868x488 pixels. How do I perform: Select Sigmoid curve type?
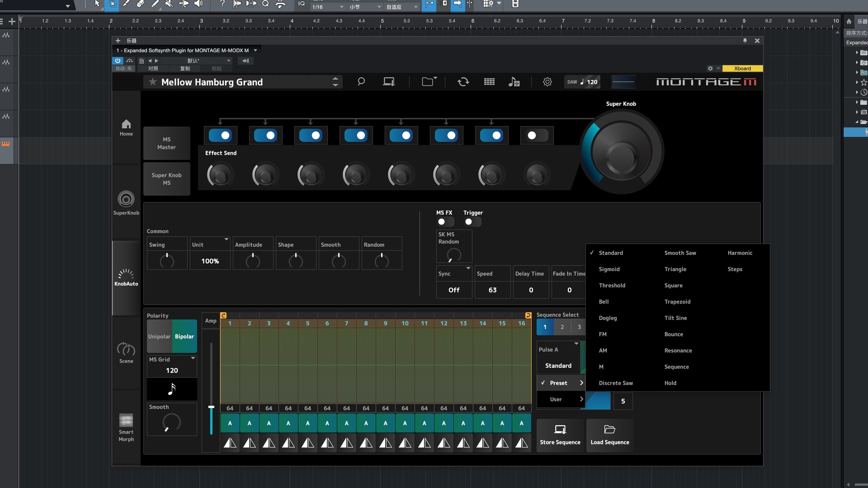[x=609, y=269]
